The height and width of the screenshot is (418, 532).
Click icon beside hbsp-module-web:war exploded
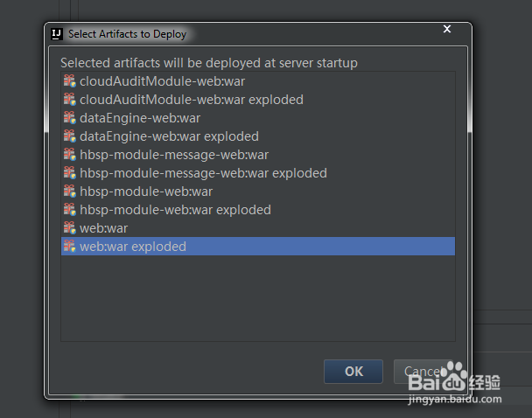tap(69, 210)
